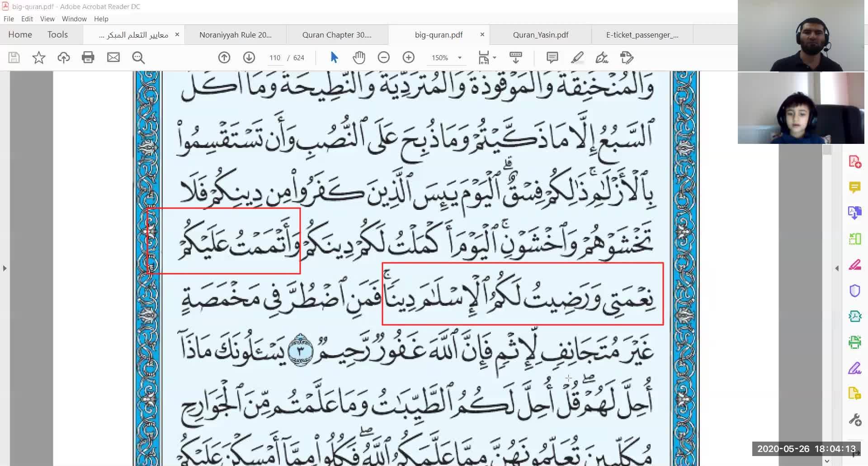Choose the Selection arrow tool
868x466 pixels.
[334, 57]
